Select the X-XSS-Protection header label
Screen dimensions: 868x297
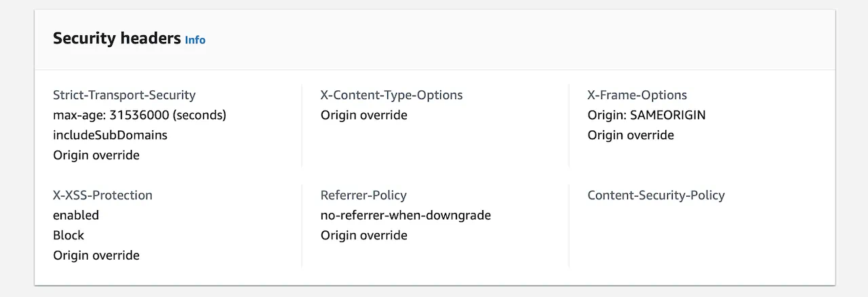[102, 195]
